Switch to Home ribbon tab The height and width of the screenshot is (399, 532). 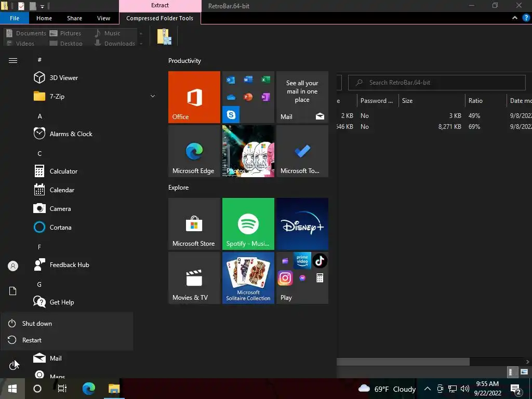(x=44, y=18)
